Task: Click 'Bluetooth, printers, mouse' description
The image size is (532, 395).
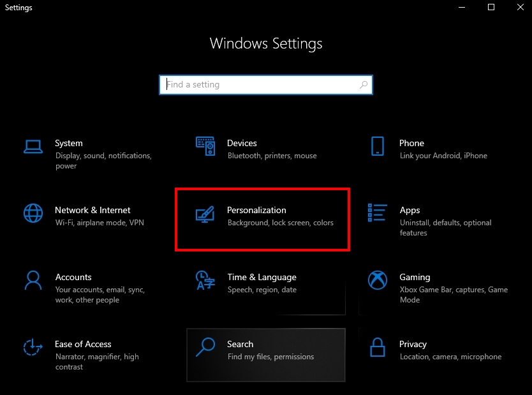Action: click(x=272, y=156)
